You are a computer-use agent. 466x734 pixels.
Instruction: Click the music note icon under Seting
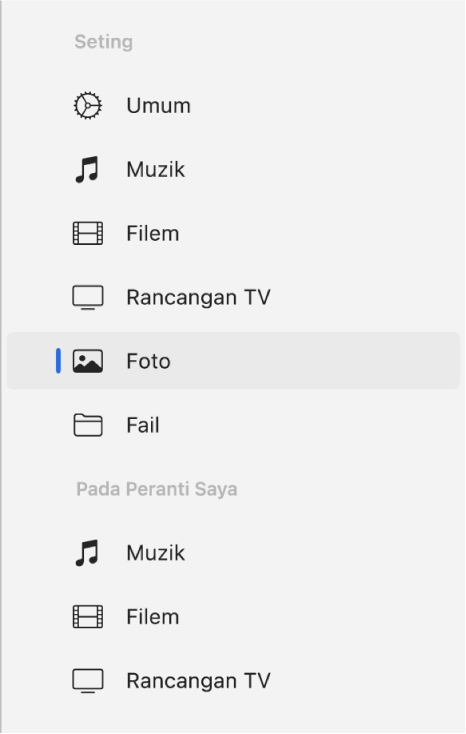coord(87,169)
